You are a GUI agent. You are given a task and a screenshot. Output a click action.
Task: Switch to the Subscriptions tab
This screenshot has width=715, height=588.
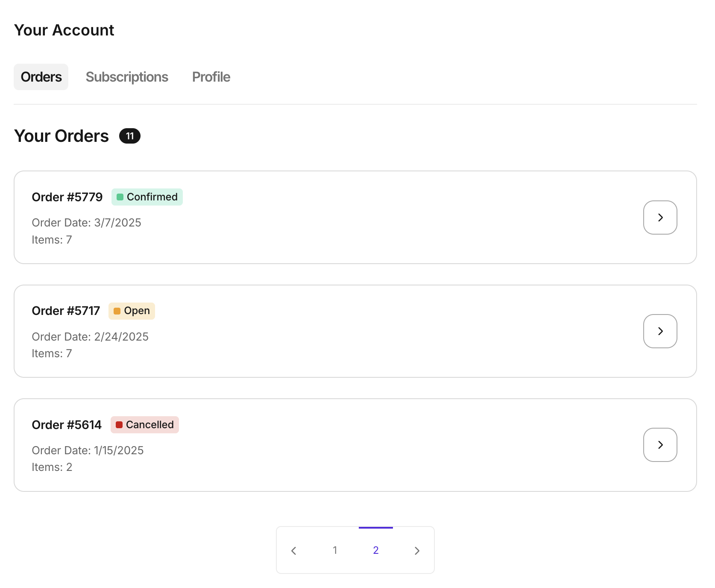tap(127, 77)
